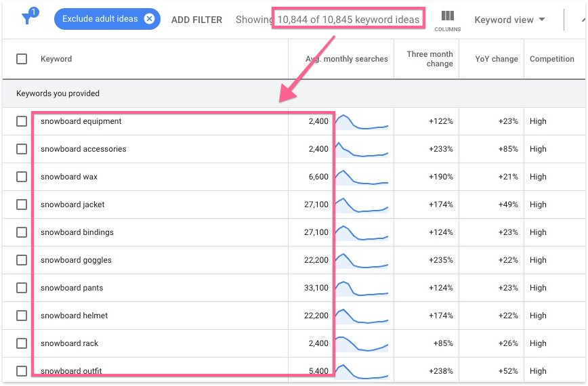This screenshot has height=386, width=588.
Task: Tick the snowboard goggles checkbox
Action: coord(22,260)
